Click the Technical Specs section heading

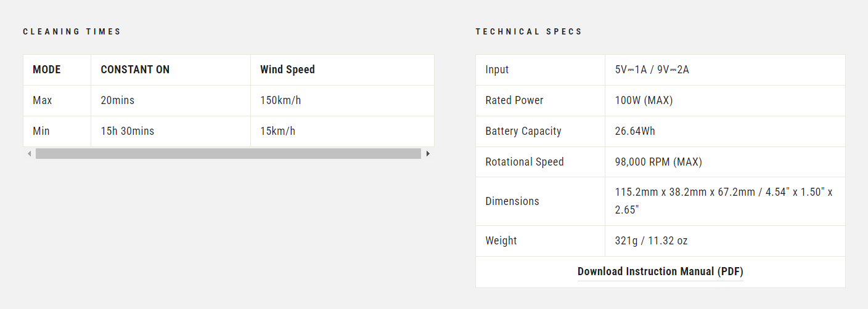pos(529,31)
